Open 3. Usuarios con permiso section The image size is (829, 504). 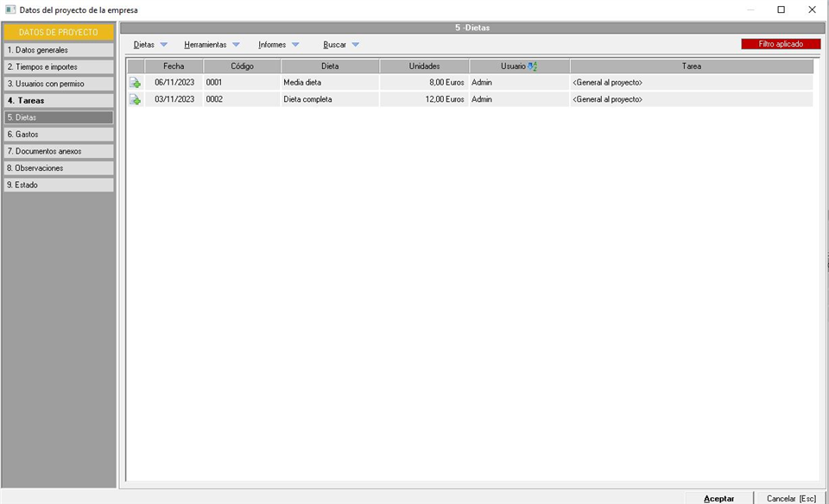(59, 84)
